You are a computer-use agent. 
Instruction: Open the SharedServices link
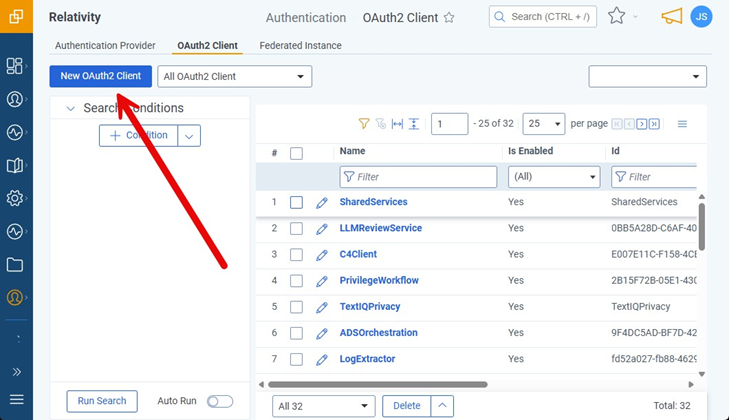click(x=373, y=202)
